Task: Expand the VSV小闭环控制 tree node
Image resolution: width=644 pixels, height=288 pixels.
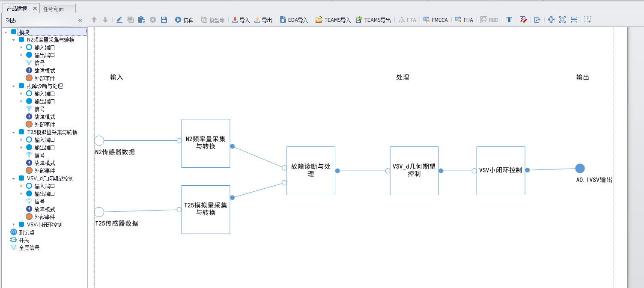Action: pyautogui.click(x=13, y=225)
